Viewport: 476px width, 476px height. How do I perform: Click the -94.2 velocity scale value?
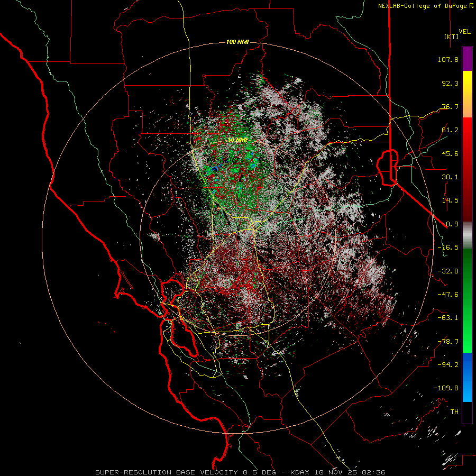(448, 364)
